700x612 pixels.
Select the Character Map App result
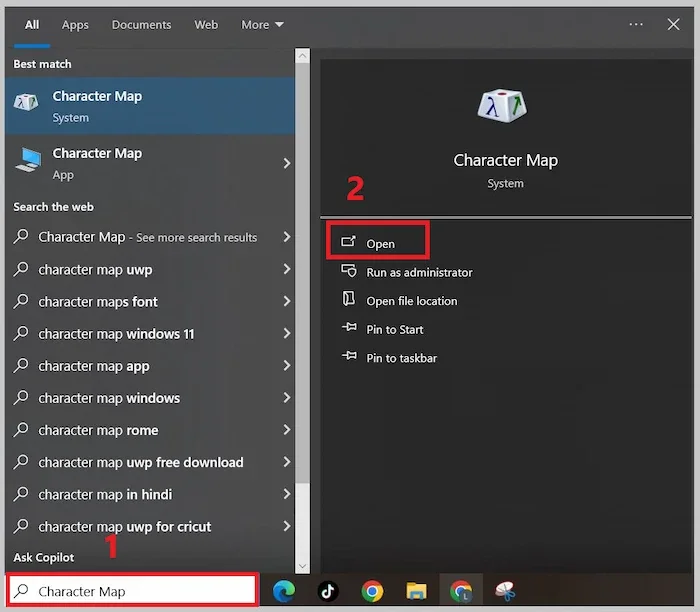150,163
